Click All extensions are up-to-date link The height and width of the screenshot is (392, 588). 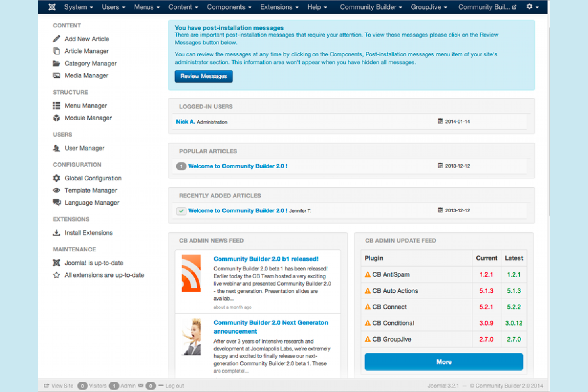click(x=104, y=275)
